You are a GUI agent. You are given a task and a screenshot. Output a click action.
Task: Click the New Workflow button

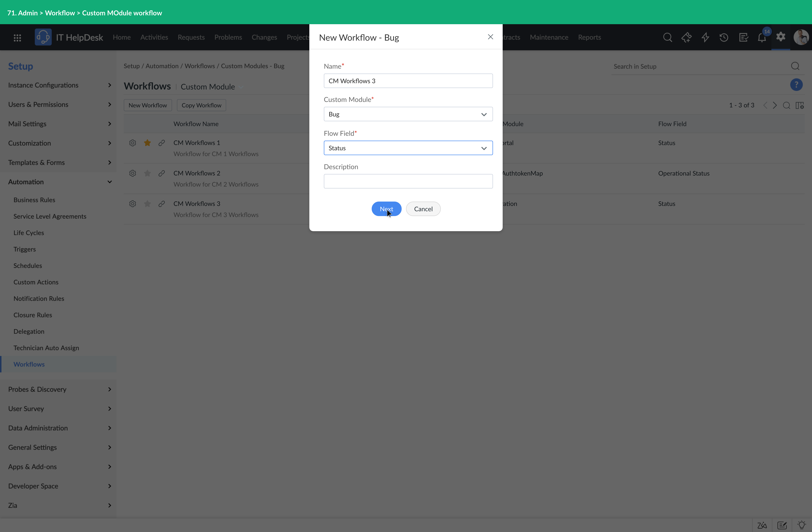148,105
